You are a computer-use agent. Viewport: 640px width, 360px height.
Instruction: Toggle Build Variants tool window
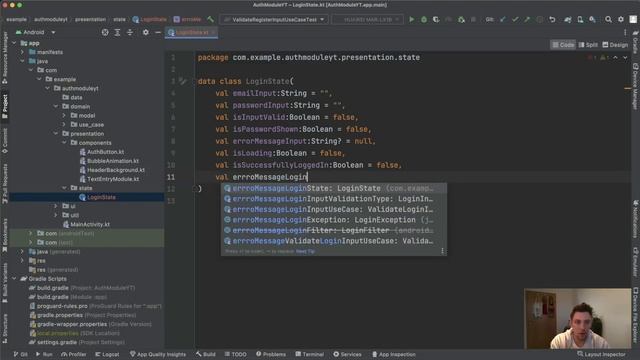[5, 282]
